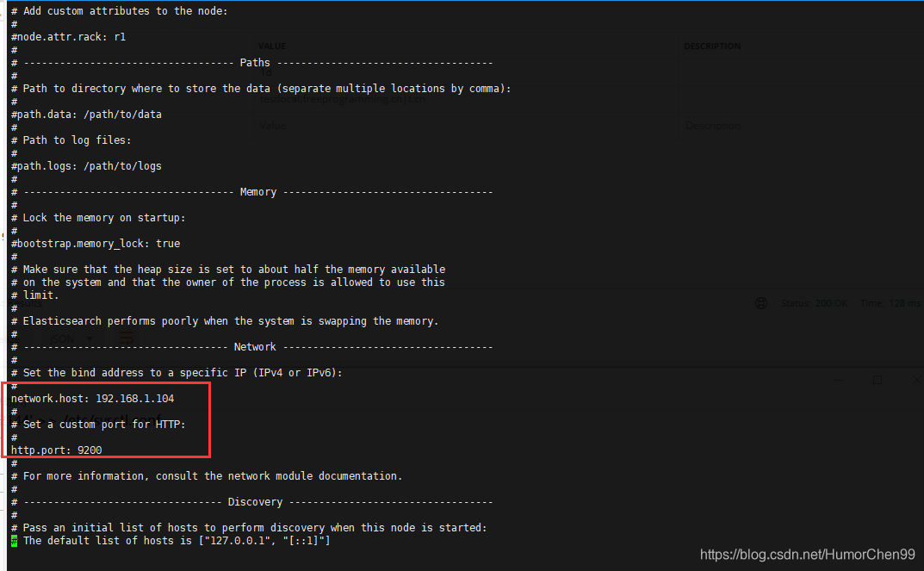
Task: Click the Memory section header line
Action: click(252, 192)
